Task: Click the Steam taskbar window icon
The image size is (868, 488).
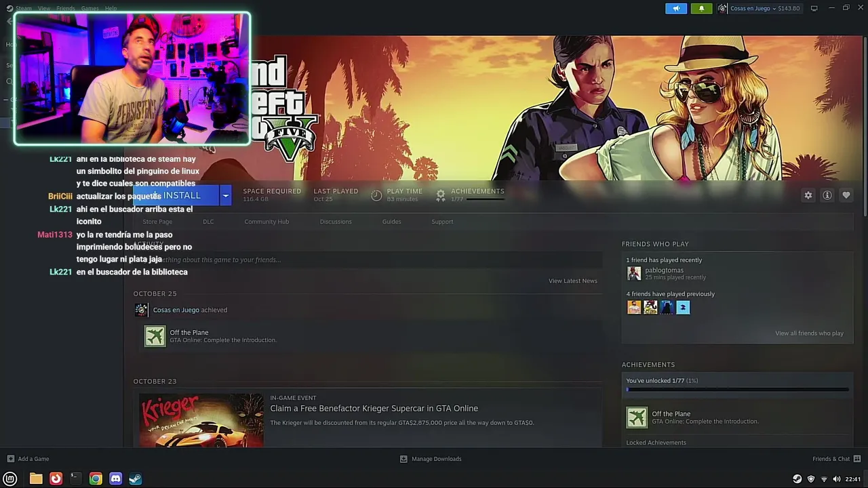Action: click(x=136, y=479)
